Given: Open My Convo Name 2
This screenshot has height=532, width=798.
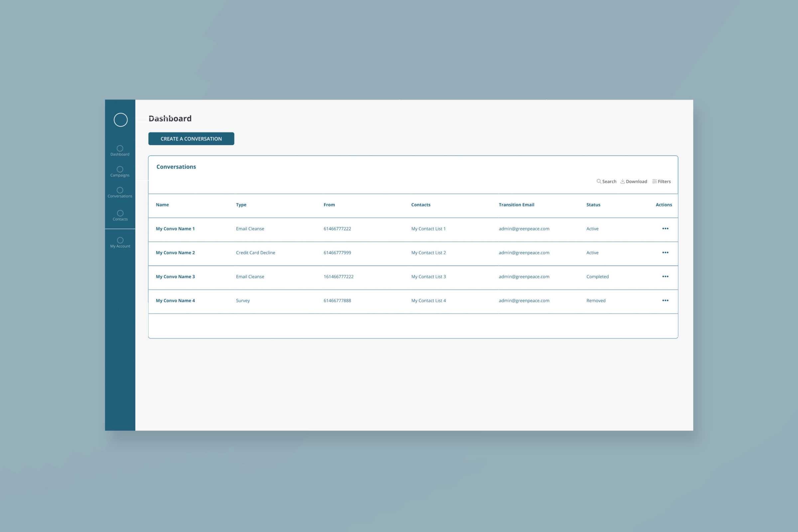Looking at the screenshot, I should click(x=175, y=253).
